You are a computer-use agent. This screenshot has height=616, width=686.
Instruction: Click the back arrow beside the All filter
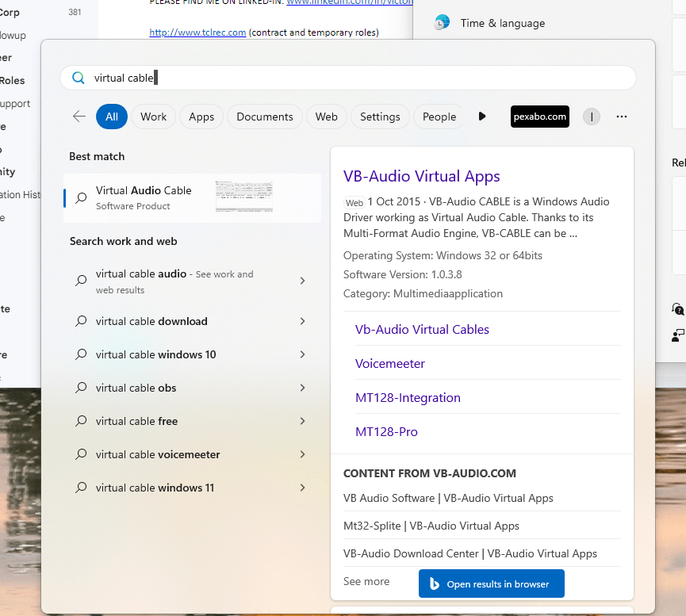pos(79,117)
